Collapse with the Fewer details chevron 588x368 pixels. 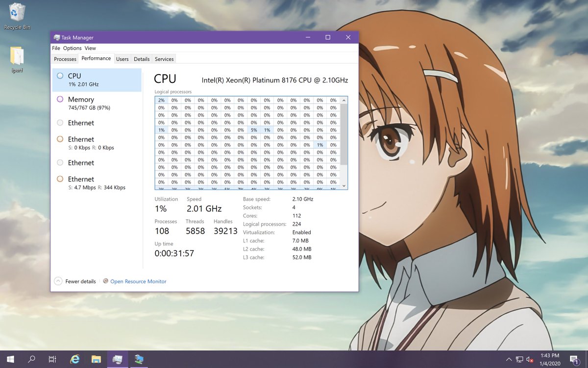coord(58,281)
